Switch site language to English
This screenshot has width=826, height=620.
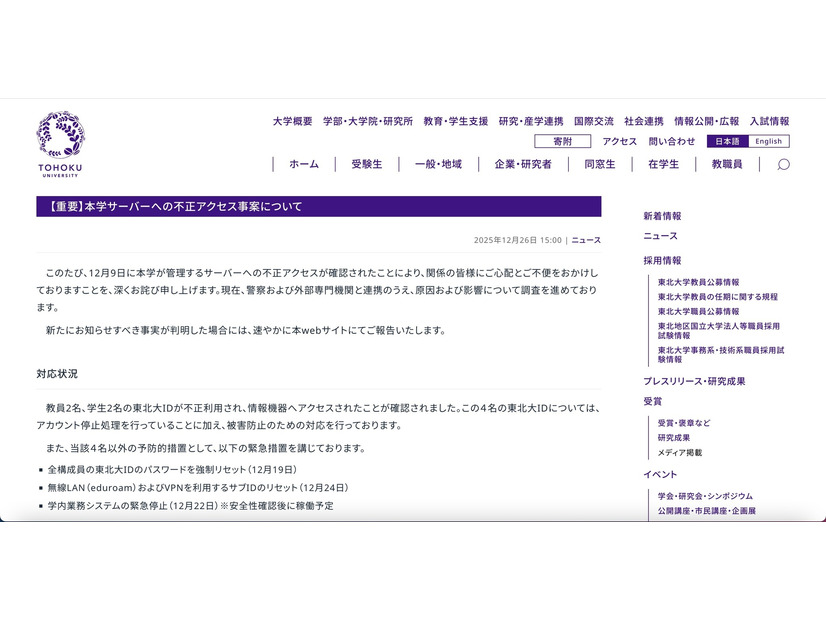click(766, 141)
